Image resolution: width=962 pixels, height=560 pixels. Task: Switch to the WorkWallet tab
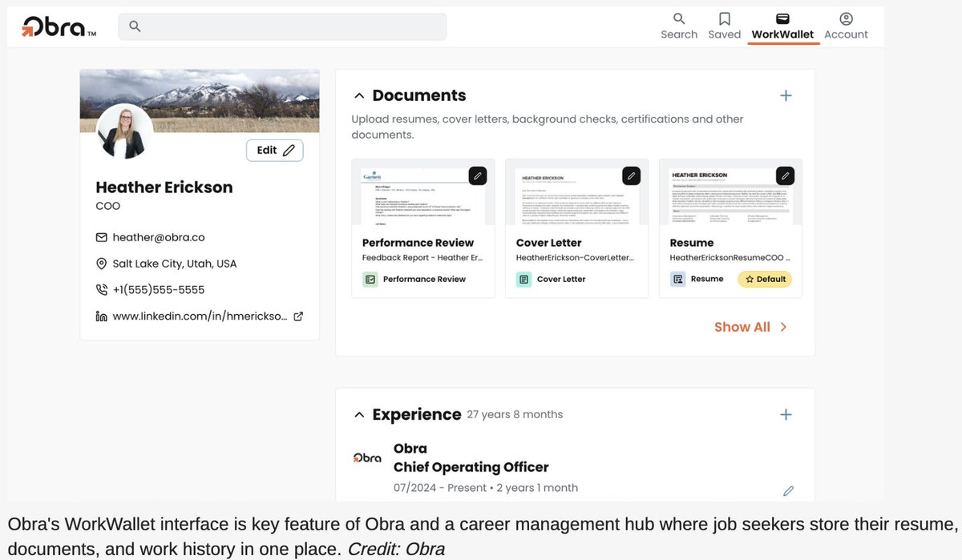[x=782, y=26]
